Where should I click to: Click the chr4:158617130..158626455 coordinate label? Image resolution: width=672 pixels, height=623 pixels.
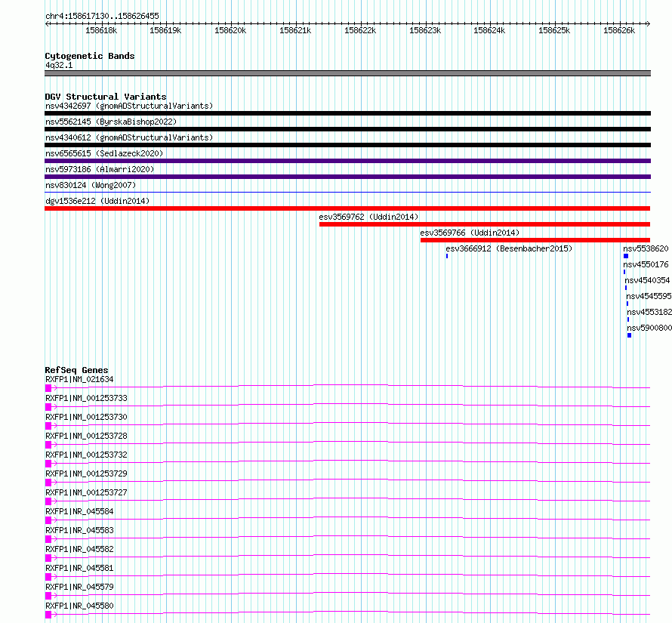tap(102, 16)
